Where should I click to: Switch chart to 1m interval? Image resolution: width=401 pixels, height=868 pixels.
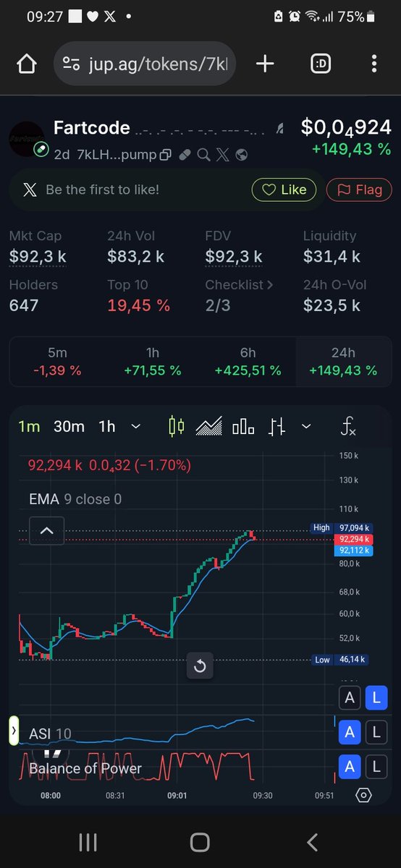pos(29,427)
